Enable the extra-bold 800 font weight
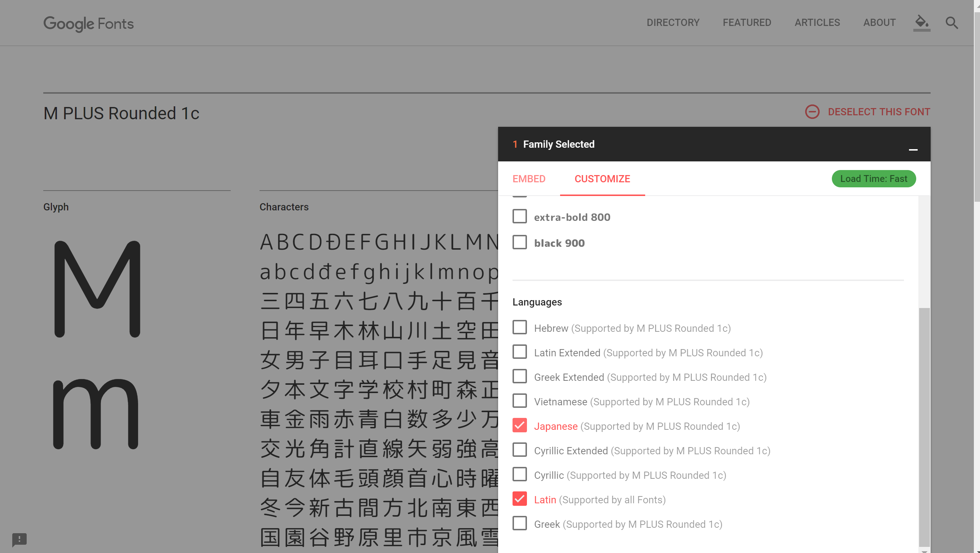This screenshot has height=553, width=980. tap(519, 217)
